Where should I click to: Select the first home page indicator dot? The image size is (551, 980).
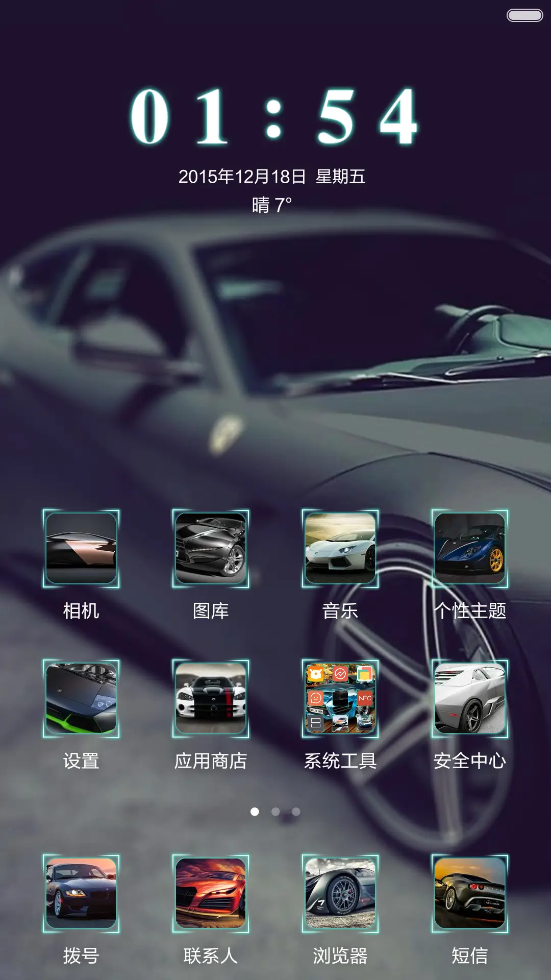[x=255, y=812]
